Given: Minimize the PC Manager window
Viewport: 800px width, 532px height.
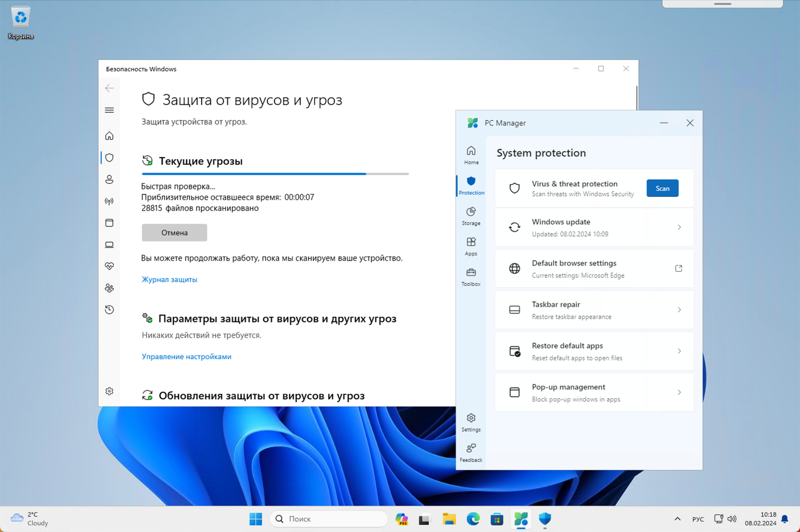Looking at the screenshot, I should pos(664,123).
